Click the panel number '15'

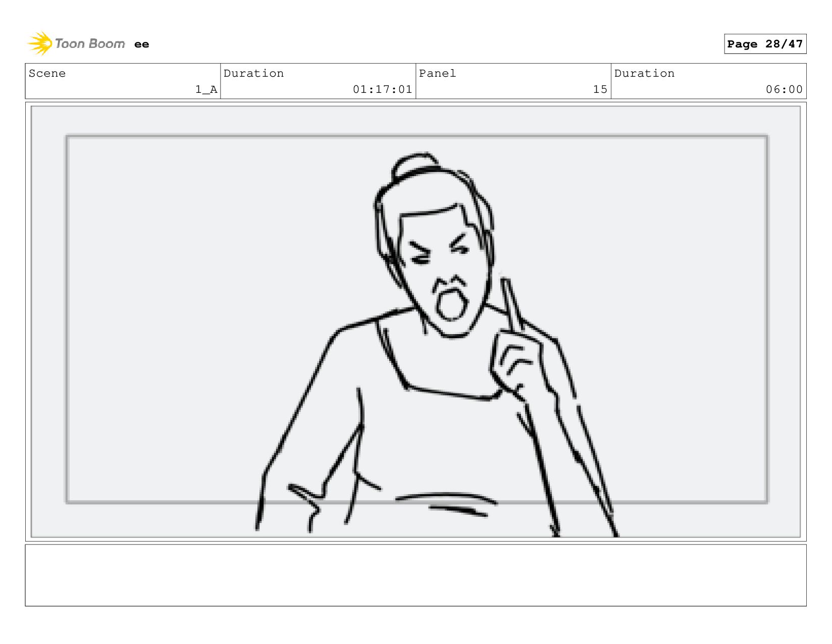[x=600, y=89]
